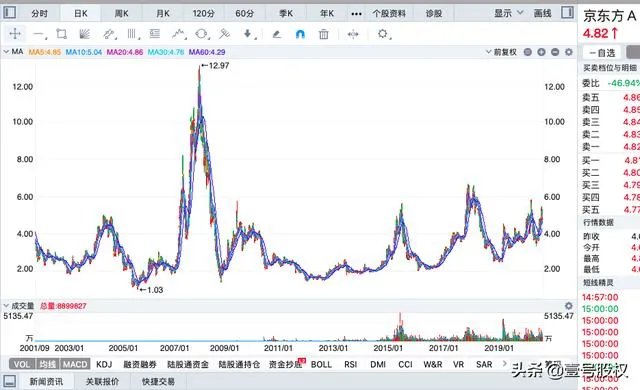Select the Gann fan lines tool

click(x=84, y=34)
